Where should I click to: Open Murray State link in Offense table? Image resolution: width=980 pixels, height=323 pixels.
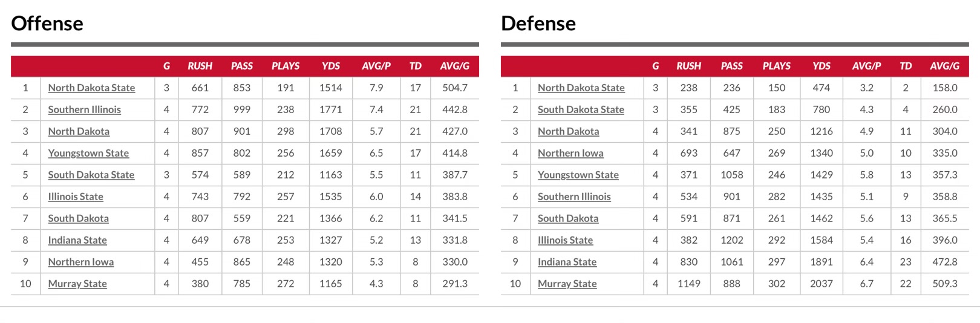pyautogui.click(x=77, y=284)
